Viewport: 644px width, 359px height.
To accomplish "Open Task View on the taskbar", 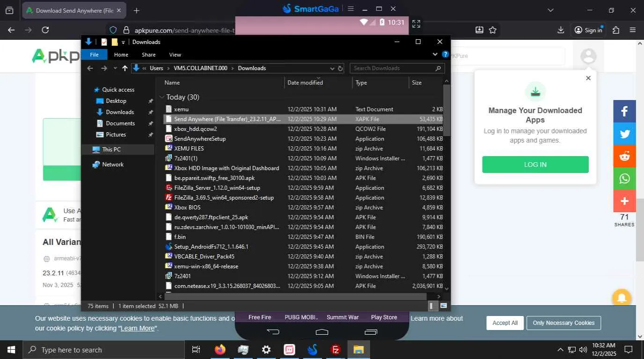I will [196, 350].
